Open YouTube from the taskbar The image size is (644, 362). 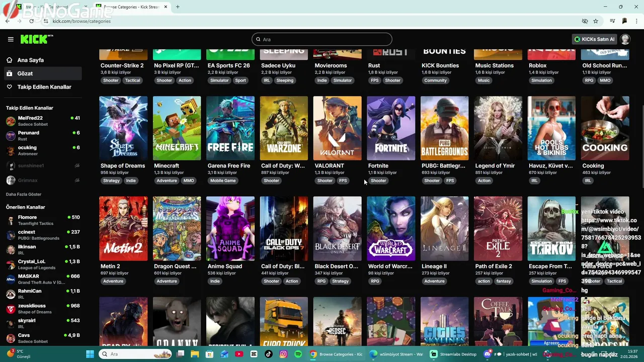239,354
